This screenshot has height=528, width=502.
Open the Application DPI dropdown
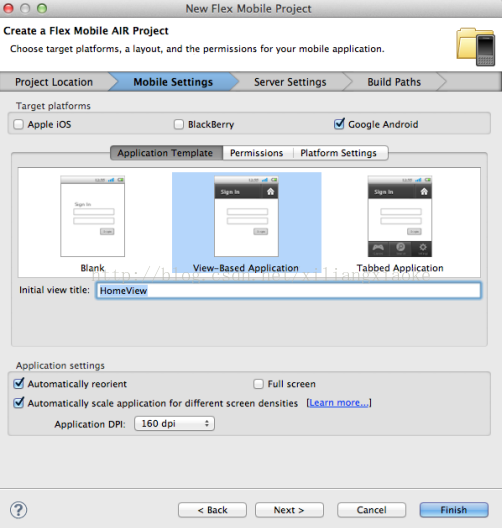pos(174,424)
